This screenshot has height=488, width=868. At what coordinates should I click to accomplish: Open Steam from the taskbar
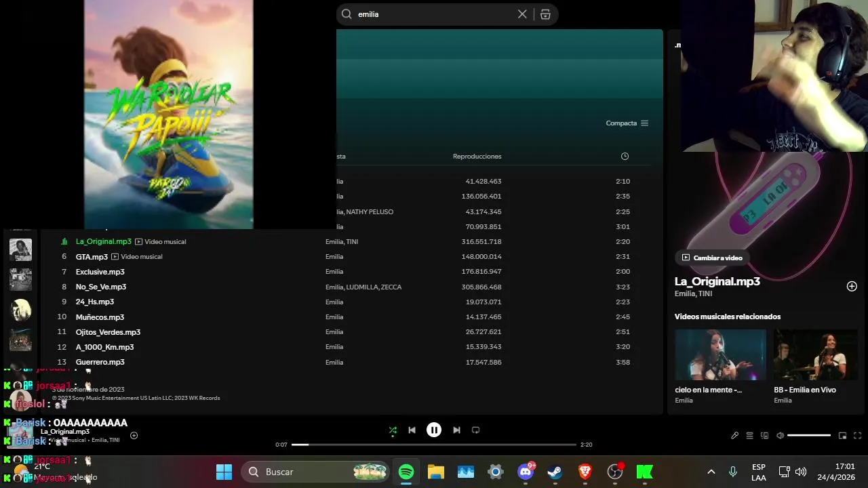point(555,472)
